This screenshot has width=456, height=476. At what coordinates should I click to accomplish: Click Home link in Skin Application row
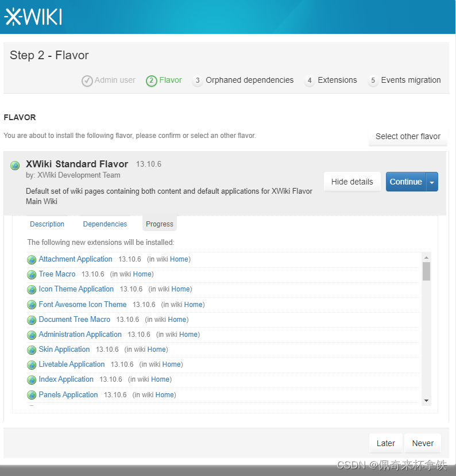point(156,349)
